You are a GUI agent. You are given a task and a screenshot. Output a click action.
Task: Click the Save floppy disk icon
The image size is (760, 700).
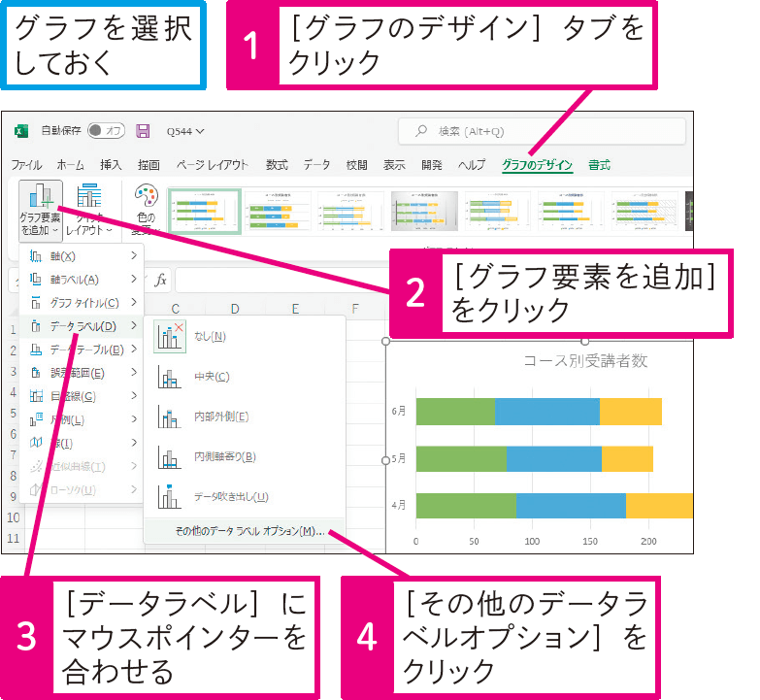143,131
